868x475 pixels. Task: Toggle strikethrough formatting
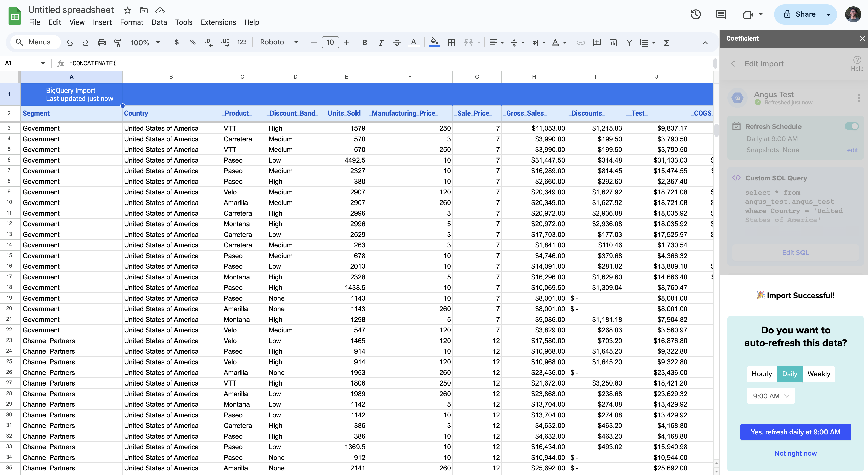click(397, 42)
